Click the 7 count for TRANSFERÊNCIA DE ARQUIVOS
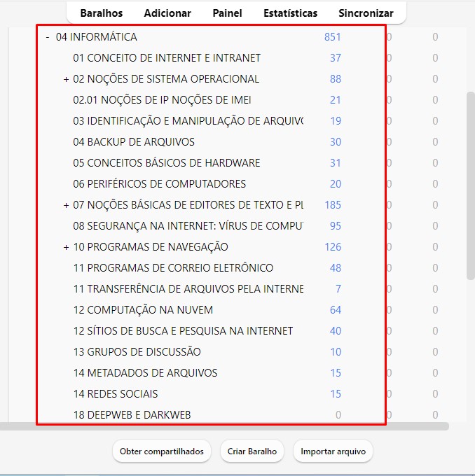The height and width of the screenshot is (476, 475). (338, 288)
